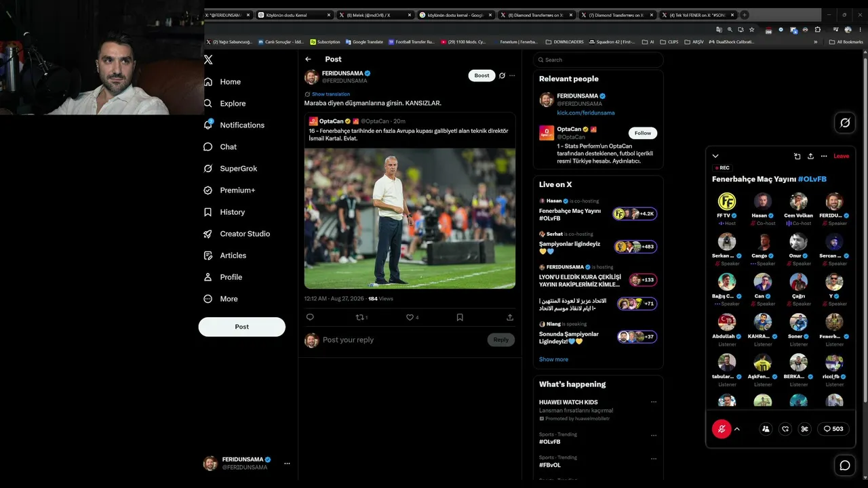Open account switcher dots beside FERIDUNSAMA

point(287,464)
